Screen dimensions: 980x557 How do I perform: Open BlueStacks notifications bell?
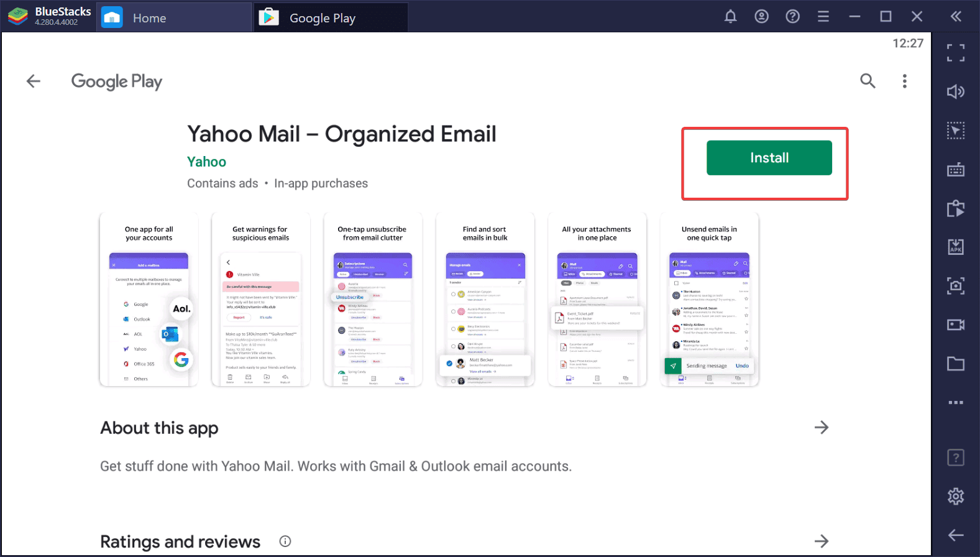[x=731, y=17]
